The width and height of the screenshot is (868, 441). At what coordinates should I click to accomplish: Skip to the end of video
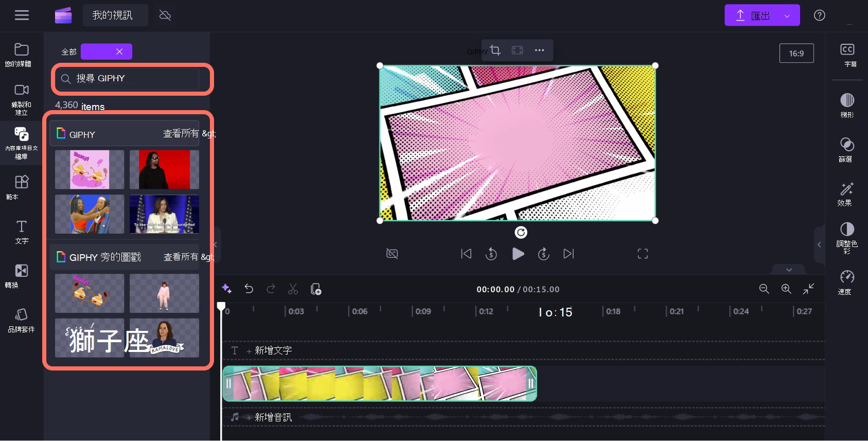569,253
